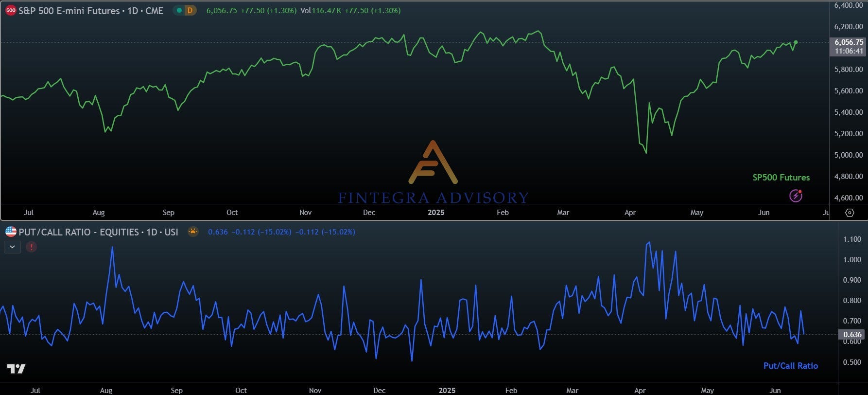Image resolution: width=868 pixels, height=395 pixels.
Task: Click the 4,600.00 price axis label
Action: [x=849, y=198]
